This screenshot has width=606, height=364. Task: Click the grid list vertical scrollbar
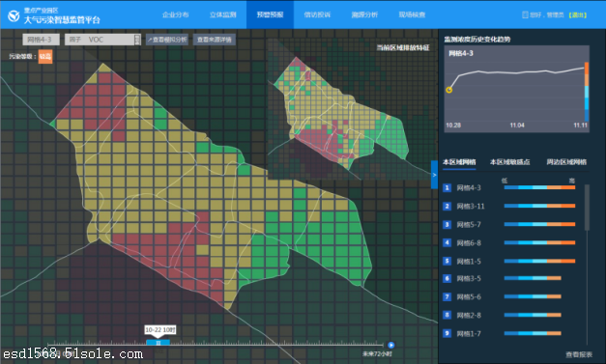[587, 208]
